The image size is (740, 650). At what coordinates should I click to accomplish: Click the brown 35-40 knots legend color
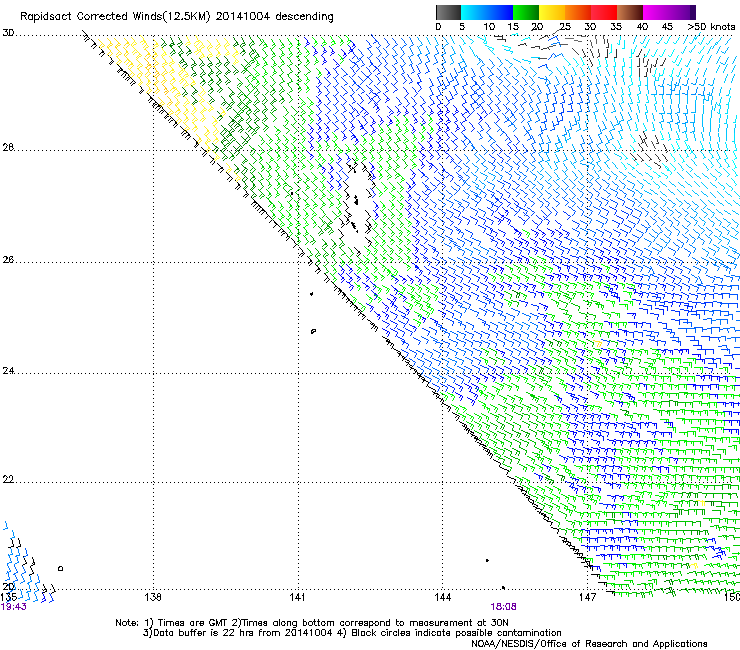pyautogui.click(x=630, y=12)
